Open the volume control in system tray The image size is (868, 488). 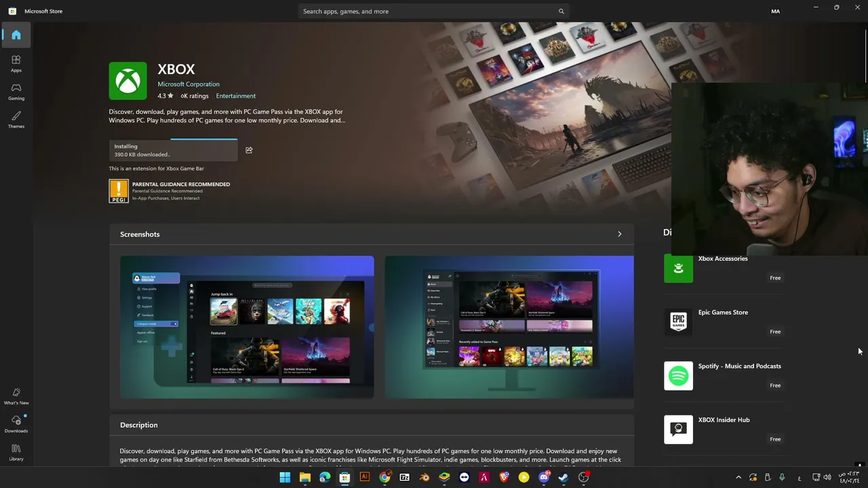tap(827, 477)
